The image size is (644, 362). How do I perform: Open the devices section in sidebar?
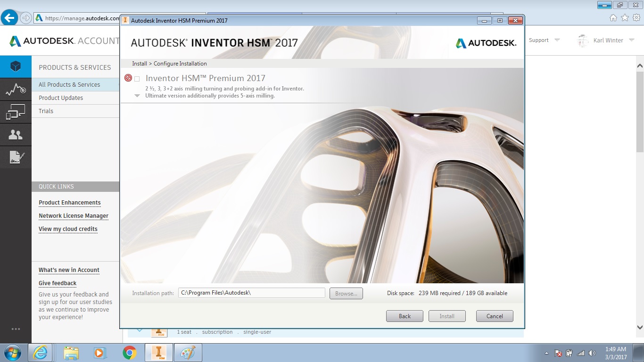(x=16, y=112)
